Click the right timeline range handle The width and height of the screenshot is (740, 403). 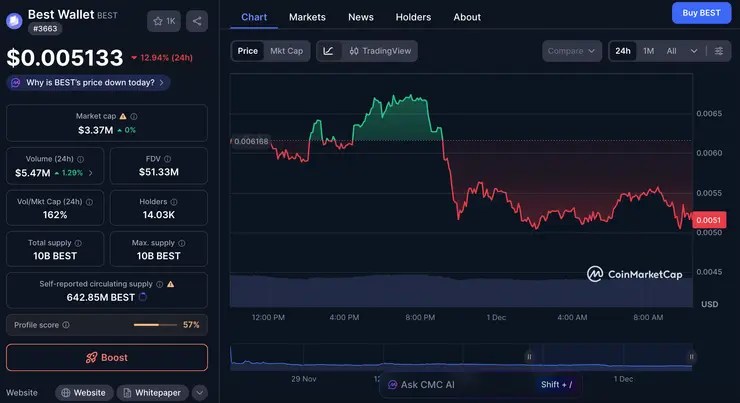coord(690,356)
